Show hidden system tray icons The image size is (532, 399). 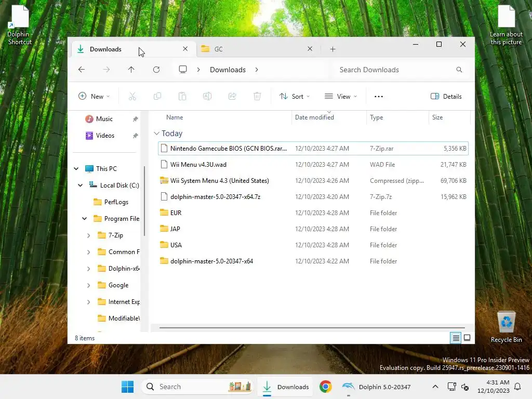pyautogui.click(x=435, y=387)
